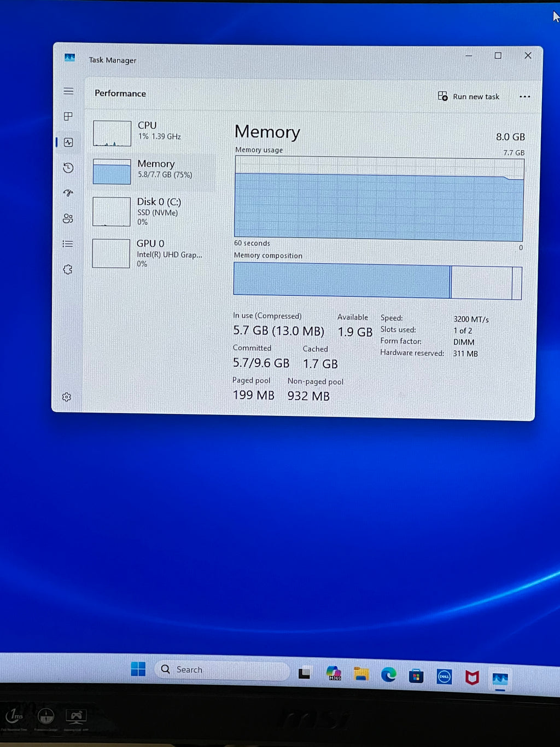Screen dimensions: 560x747
Task: Open the hamburger navigation menu
Action: (68, 91)
